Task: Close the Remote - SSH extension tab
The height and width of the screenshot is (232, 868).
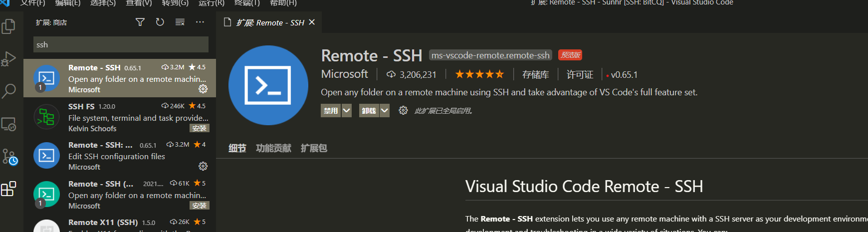Action: point(312,22)
